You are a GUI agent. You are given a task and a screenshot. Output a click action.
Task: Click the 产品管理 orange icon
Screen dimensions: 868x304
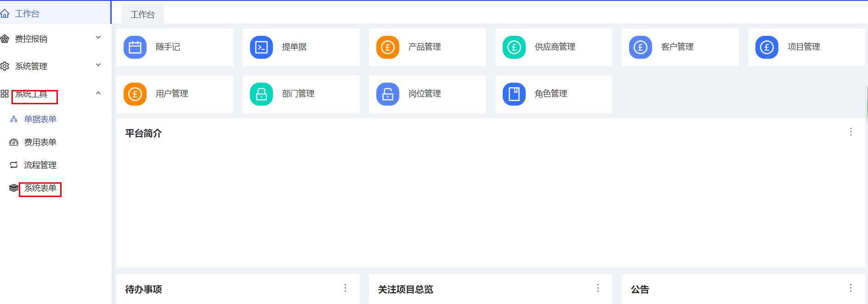tap(387, 47)
